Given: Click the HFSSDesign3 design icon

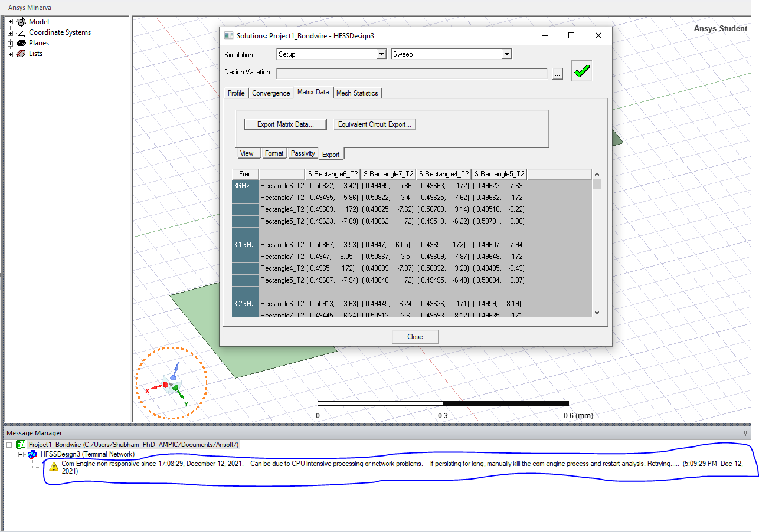Looking at the screenshot, I should tap(33, 454).
